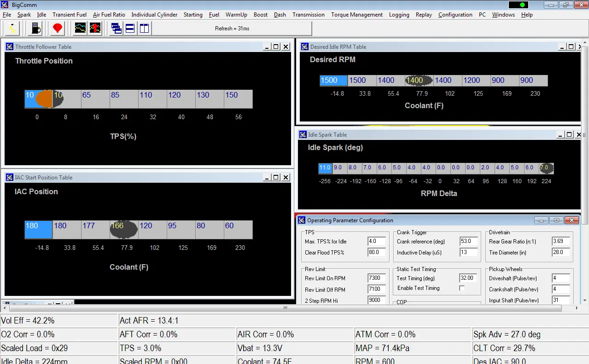Click the horizontal scrollbar above status panel
The image size is (589, 364).
pos(285,308)
